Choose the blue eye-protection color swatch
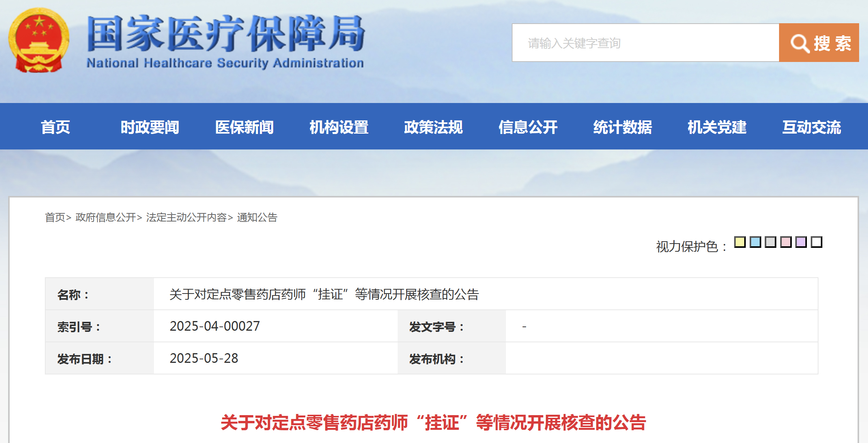Image resolution: width=868 pixels, height=443 pixels. [x=755, y=242]
